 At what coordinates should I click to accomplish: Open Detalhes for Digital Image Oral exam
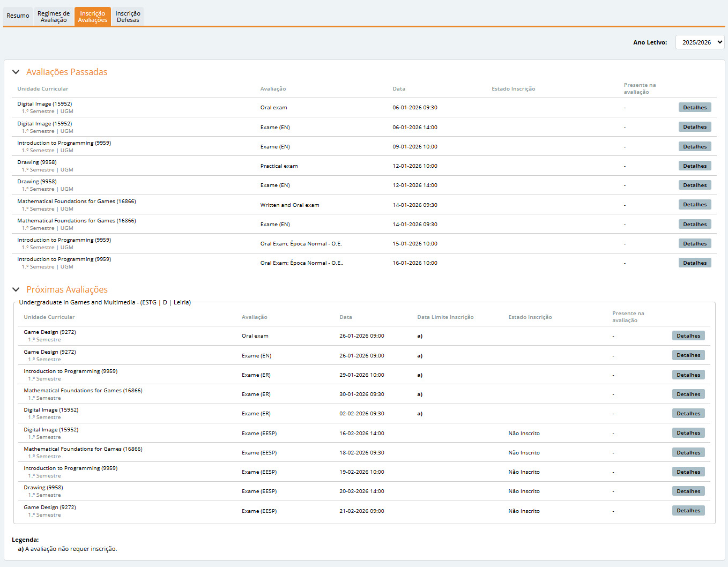coord(694,108)
